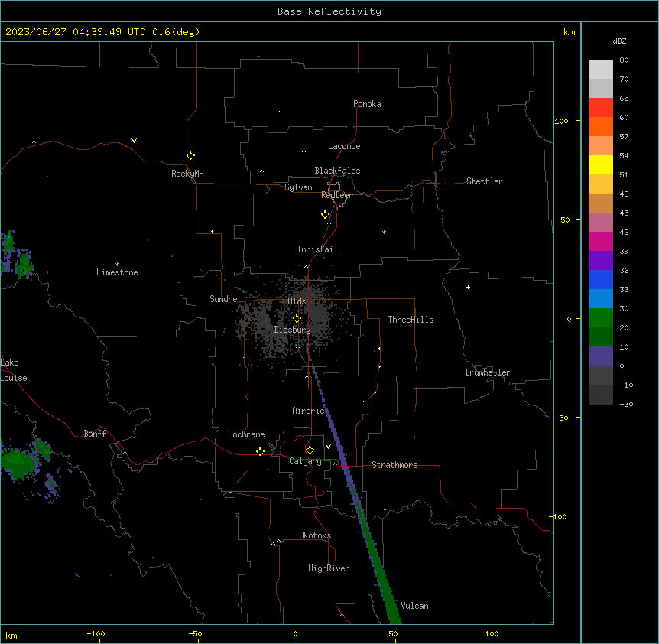Click the yellow diamond marker above Calgary label
This screenshot has height=644, width=659.
click(x=310, y=450)
